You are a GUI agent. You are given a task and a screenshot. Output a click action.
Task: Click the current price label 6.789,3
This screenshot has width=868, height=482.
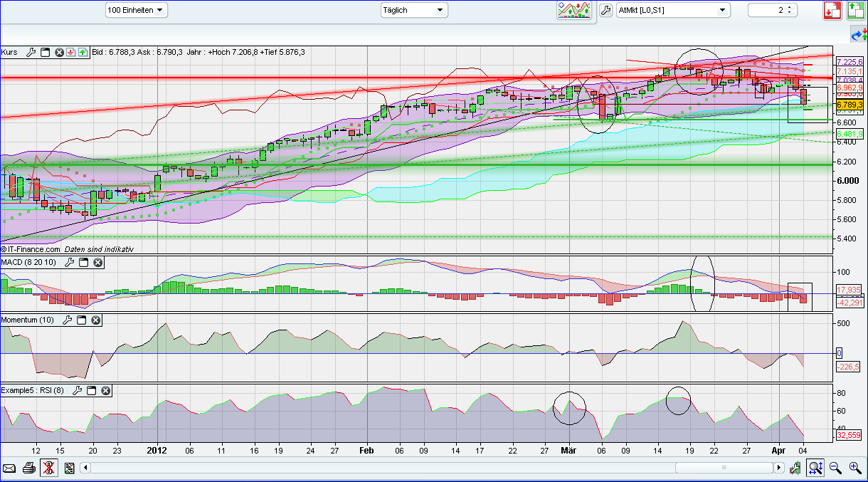[850, 105]
